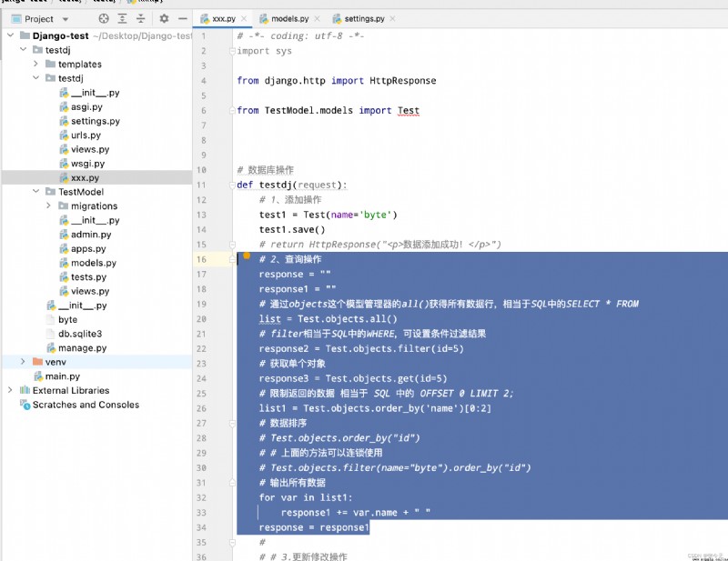Switch to the settings.py editor tab

tap(364, 18)
